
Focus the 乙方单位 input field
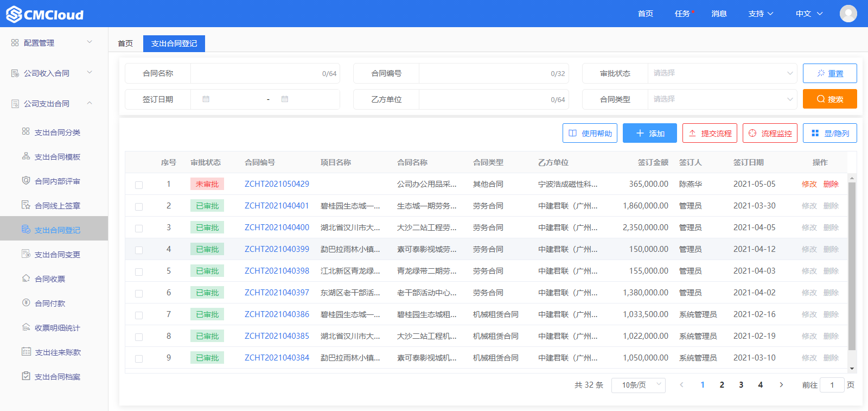494,99
